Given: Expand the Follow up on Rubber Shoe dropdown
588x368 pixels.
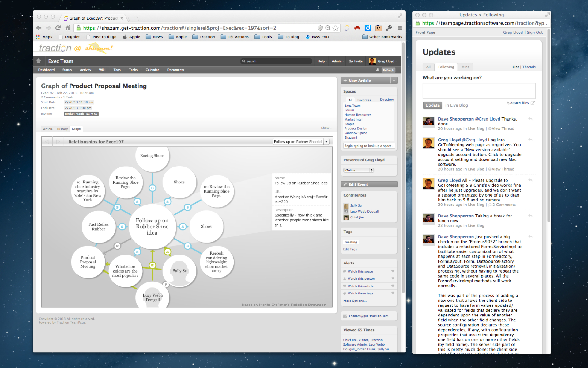Looking at the screenshot, I should (x=328, y=142).
